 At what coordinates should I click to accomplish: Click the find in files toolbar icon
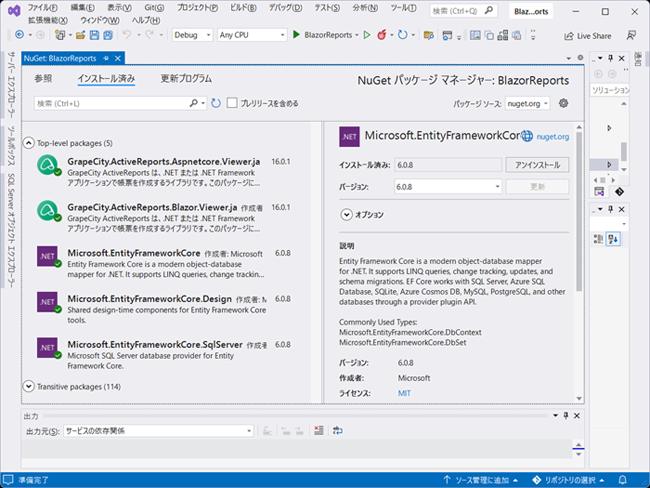[429, 35]
